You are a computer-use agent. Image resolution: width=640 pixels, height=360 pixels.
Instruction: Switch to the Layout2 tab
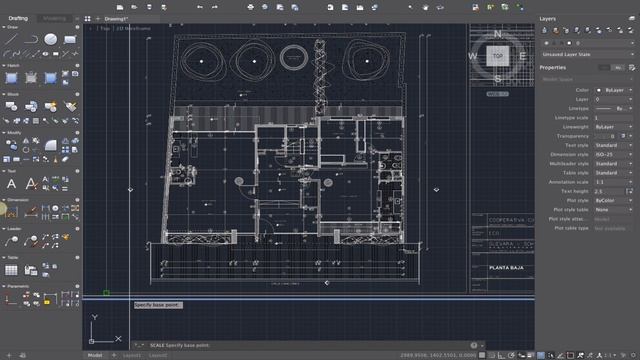(158, 355)
